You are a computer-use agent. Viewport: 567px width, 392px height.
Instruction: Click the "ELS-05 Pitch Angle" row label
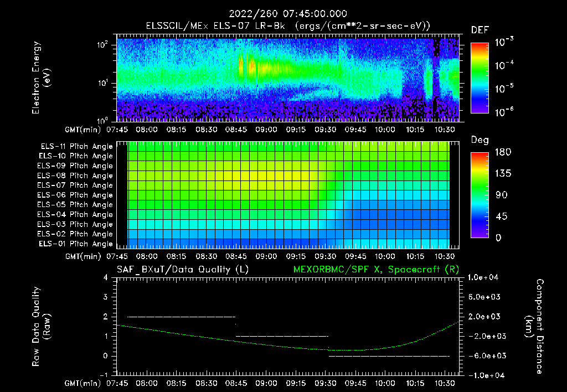click(75, 205)
